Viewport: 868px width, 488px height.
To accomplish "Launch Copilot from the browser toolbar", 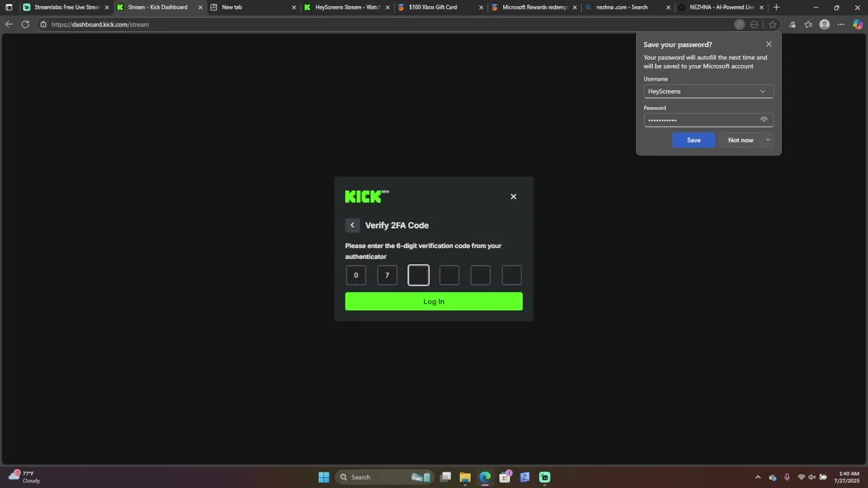I will click(858, 24).
